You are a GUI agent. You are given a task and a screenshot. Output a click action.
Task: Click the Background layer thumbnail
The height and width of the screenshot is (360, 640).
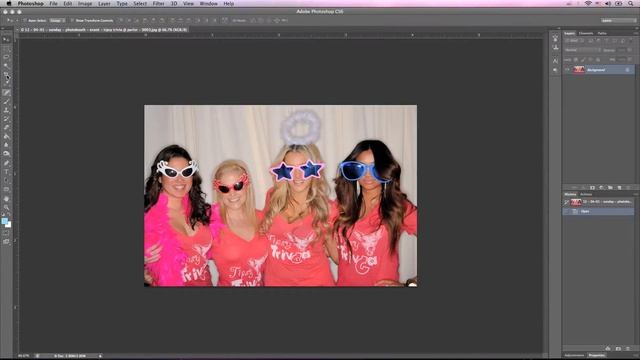tap(579, 70)
